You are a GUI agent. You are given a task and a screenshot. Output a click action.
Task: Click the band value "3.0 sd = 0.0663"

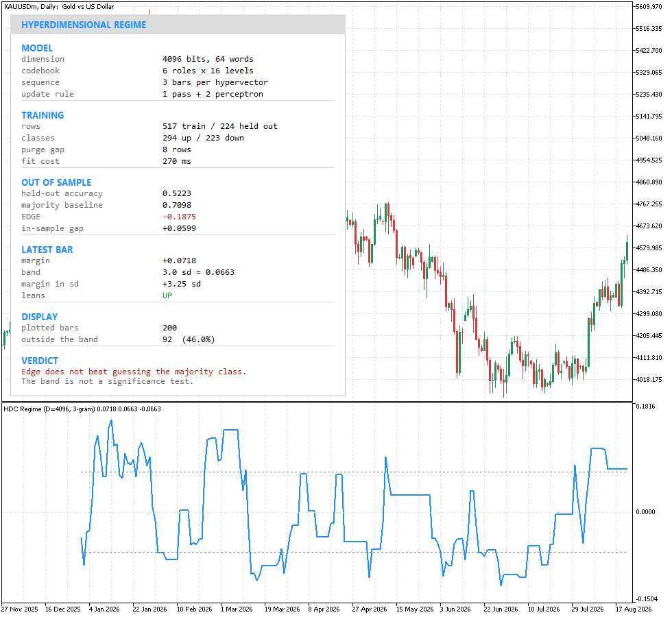click(x=198, y=273)
